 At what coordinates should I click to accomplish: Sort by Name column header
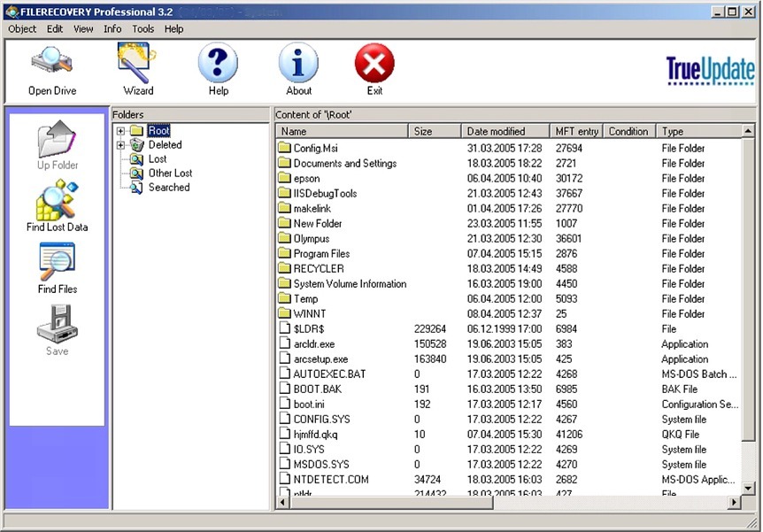tap(342, 131)
